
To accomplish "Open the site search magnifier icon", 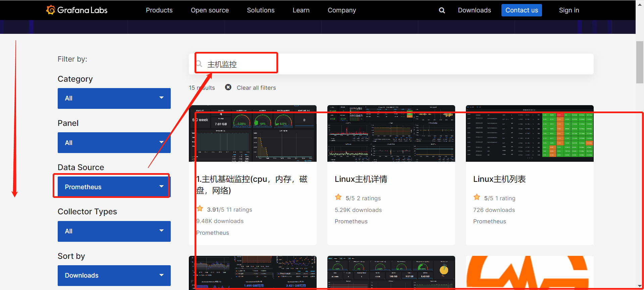I will [x=442, y=10].
